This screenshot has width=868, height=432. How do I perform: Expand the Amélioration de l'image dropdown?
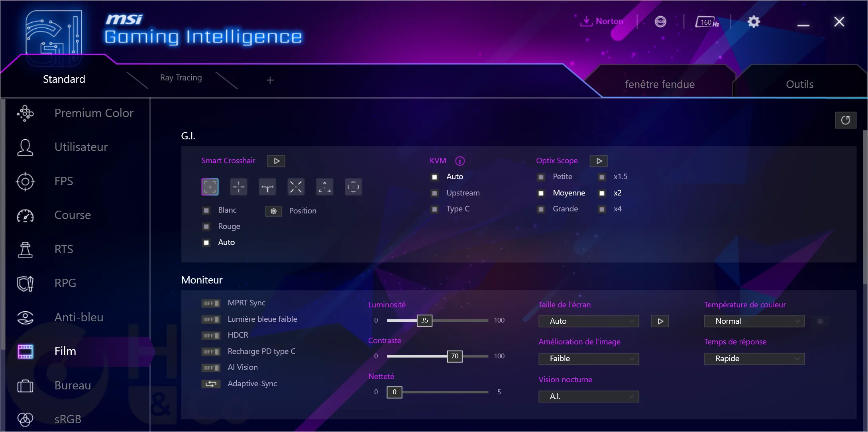coord(588,358)
